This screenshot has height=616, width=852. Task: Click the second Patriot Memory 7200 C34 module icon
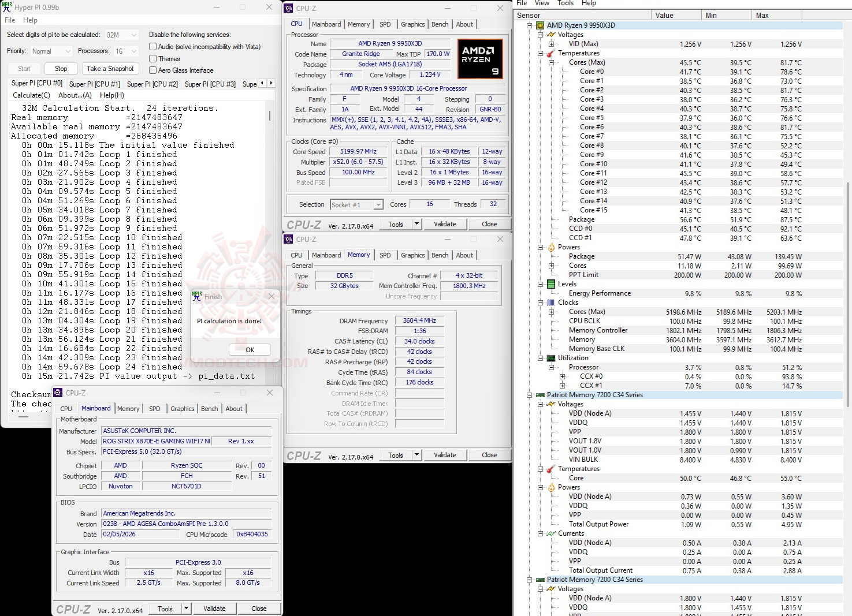point(540,580)
